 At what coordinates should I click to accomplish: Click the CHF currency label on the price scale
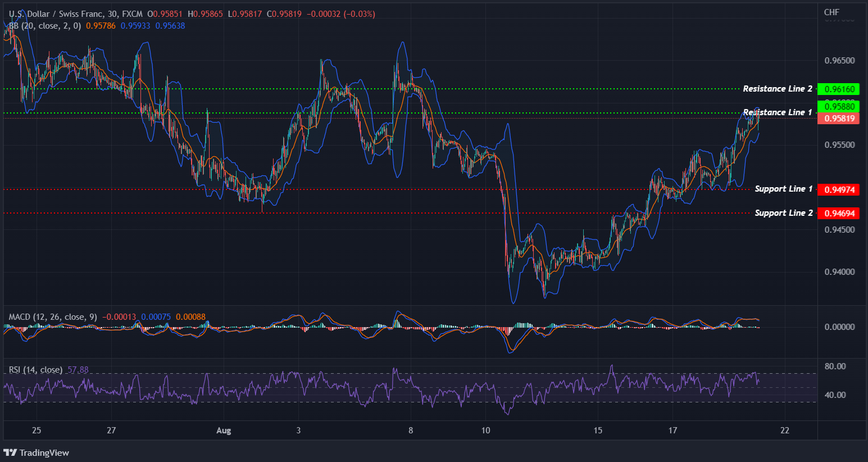click(x=832, y=11)
